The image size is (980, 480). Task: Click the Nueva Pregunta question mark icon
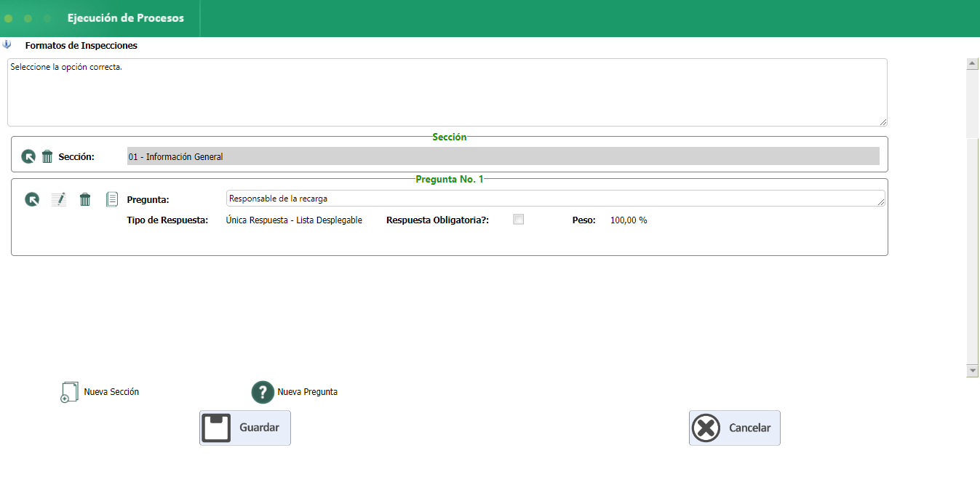coord(263,392)
